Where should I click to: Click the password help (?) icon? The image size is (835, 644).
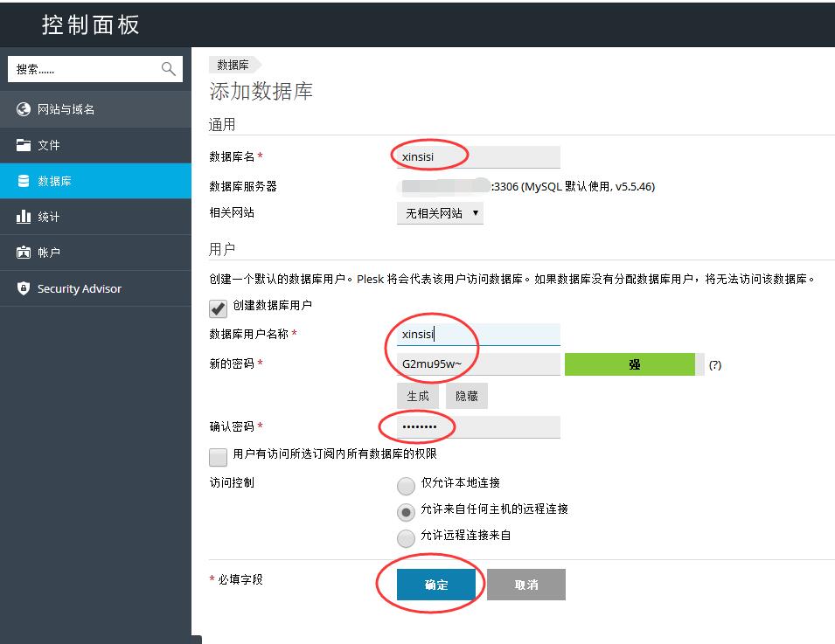(x=714, y=365)
